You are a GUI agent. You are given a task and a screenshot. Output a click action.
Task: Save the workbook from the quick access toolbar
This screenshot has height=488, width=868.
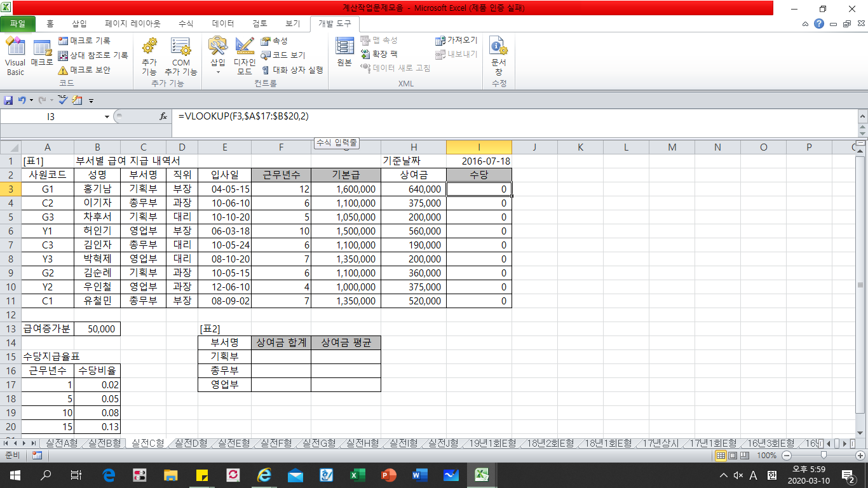coord(8,100)
